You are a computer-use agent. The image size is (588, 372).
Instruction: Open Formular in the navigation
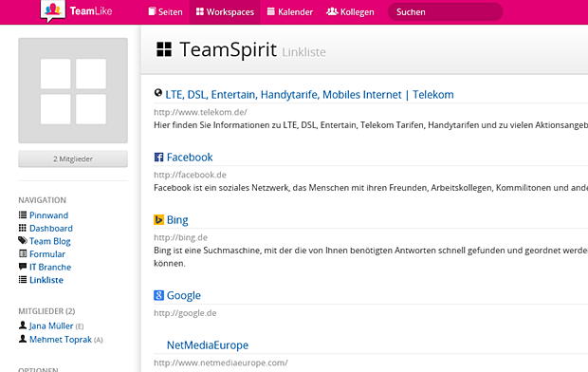(47, 254)
